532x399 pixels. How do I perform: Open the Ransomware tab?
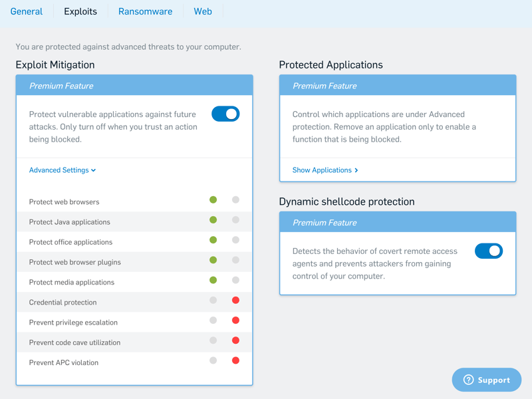pyautogui.click(x=145, y=11)
